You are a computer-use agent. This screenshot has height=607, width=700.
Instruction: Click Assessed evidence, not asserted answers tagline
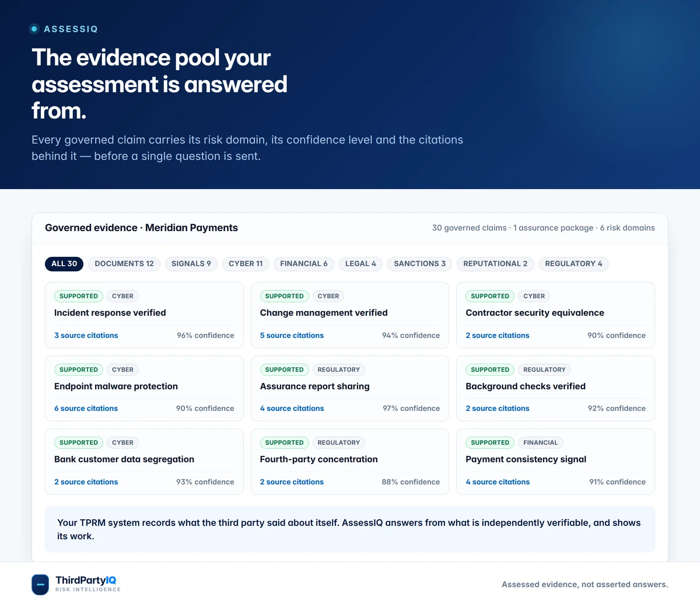(584, 584)
